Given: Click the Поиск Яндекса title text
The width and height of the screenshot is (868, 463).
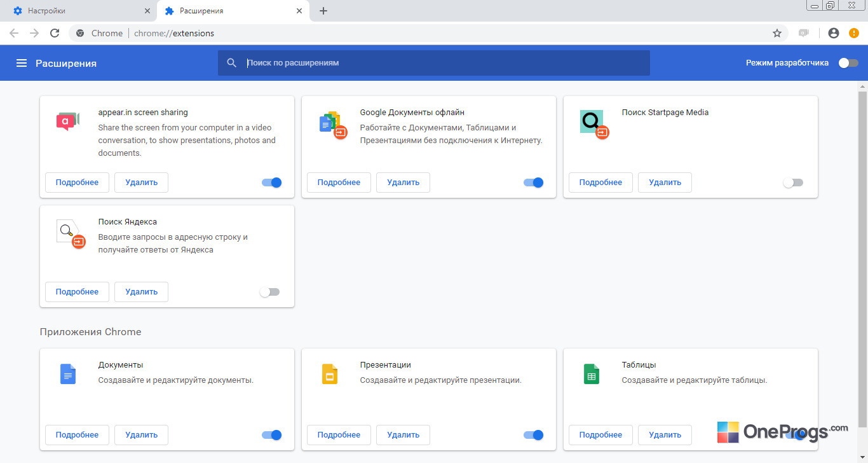Looking at the screenshot, I should (128, 222).
